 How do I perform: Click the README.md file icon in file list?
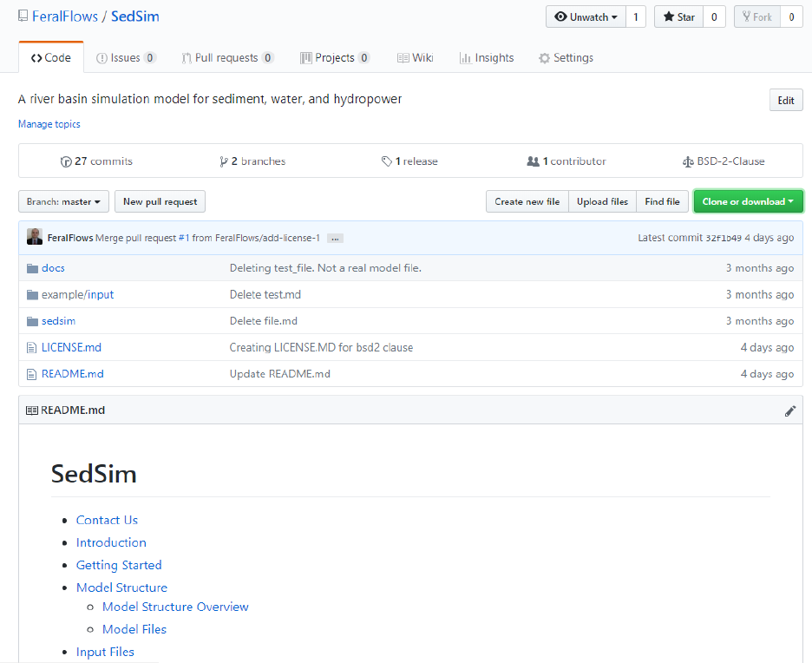coord(31,374)
